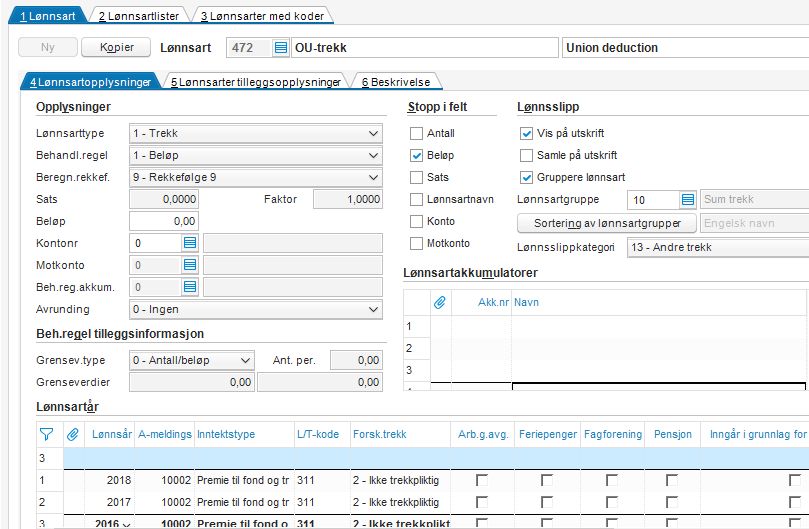
Task: Check the Feriepenger box for year 2017
Action: pos(547,502)
